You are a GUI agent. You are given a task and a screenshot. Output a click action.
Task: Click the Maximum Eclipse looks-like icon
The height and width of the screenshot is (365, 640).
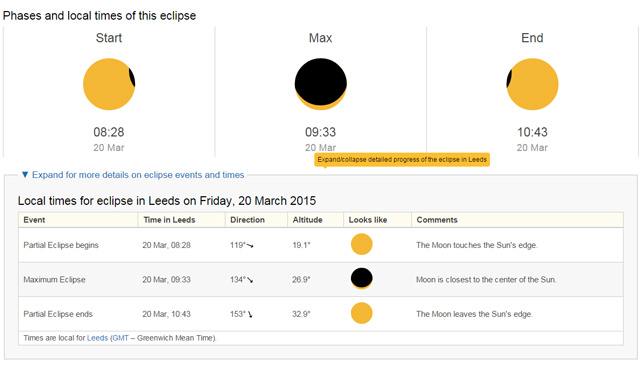coord(362,279)
